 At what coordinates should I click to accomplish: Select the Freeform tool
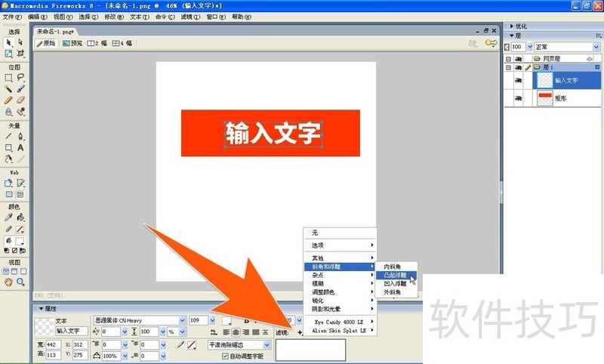[8, 159]
